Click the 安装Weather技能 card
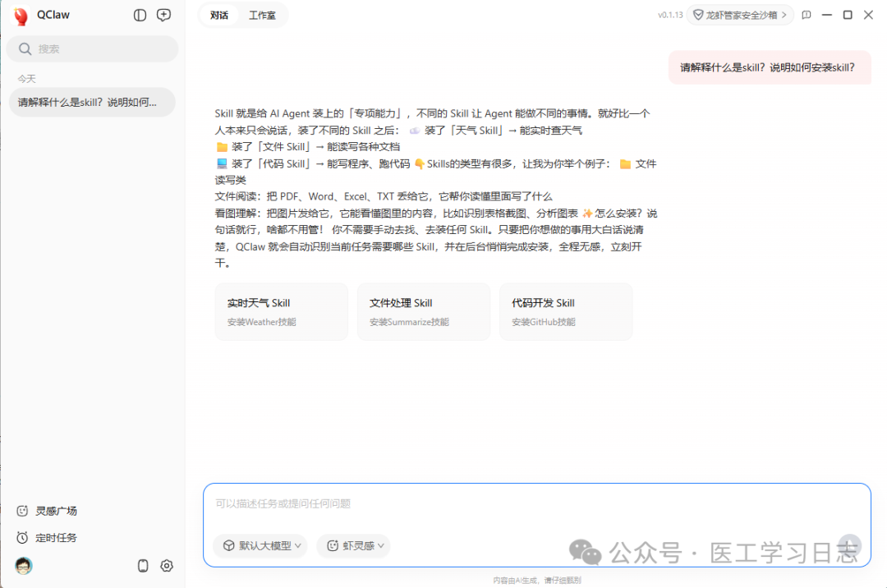This screenshot has height=588, width=887. click(281, 311)
